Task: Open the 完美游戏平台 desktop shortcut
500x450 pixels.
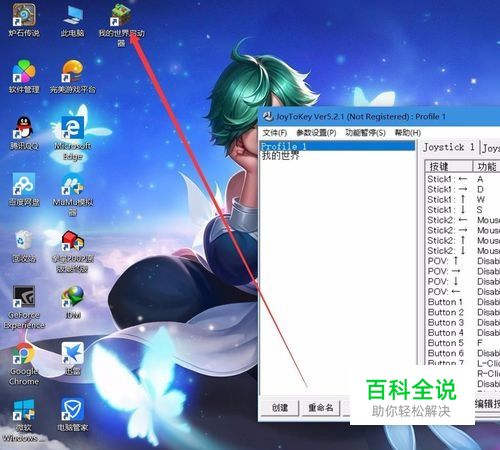Action: (x=72, y=77)
